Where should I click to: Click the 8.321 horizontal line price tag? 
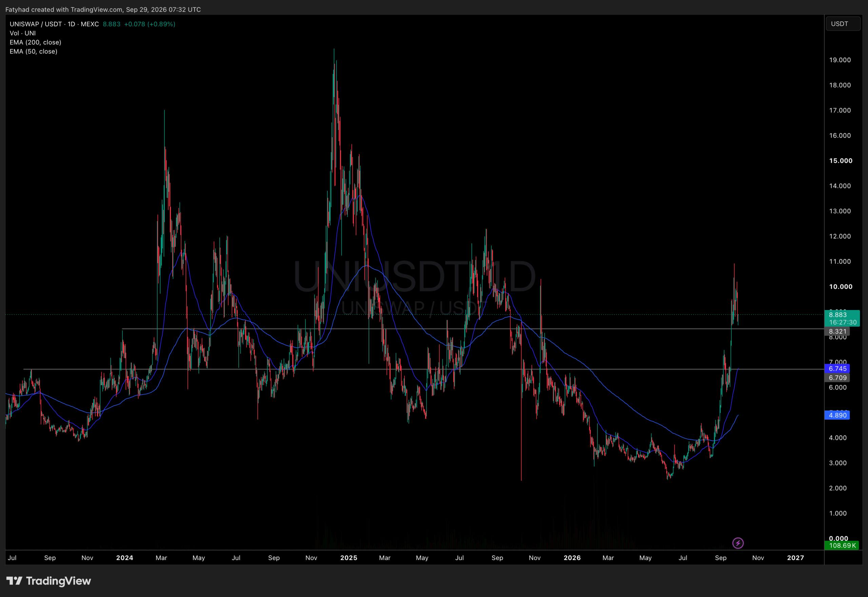pyautogui.click(x=837, y=331)
